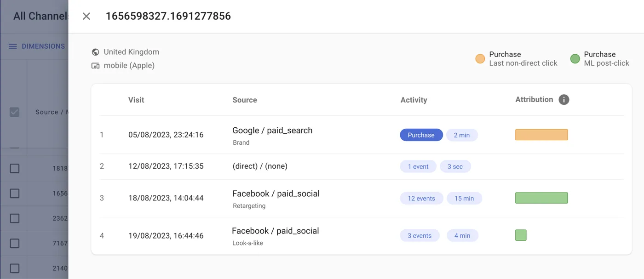Click the 15 min duration chip
The height and width of the screenshot is (279, 644).
[464, 199]
